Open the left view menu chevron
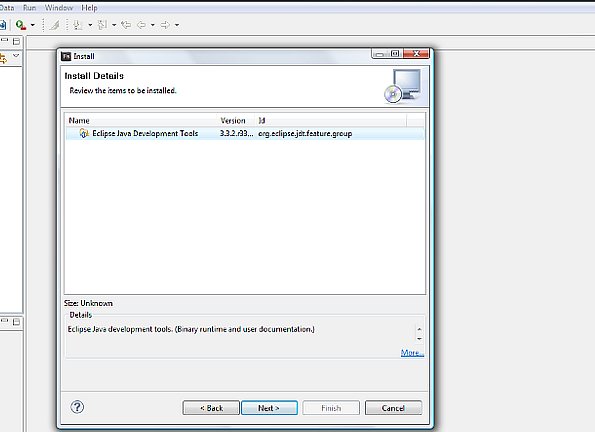595x432 pixels. tap(16, 56)
